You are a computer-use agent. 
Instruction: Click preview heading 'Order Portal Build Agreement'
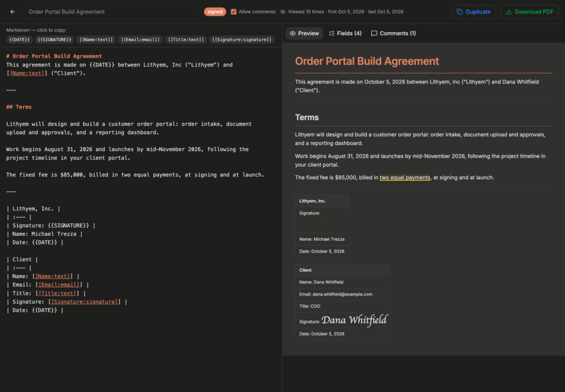[x=367, y=61]
